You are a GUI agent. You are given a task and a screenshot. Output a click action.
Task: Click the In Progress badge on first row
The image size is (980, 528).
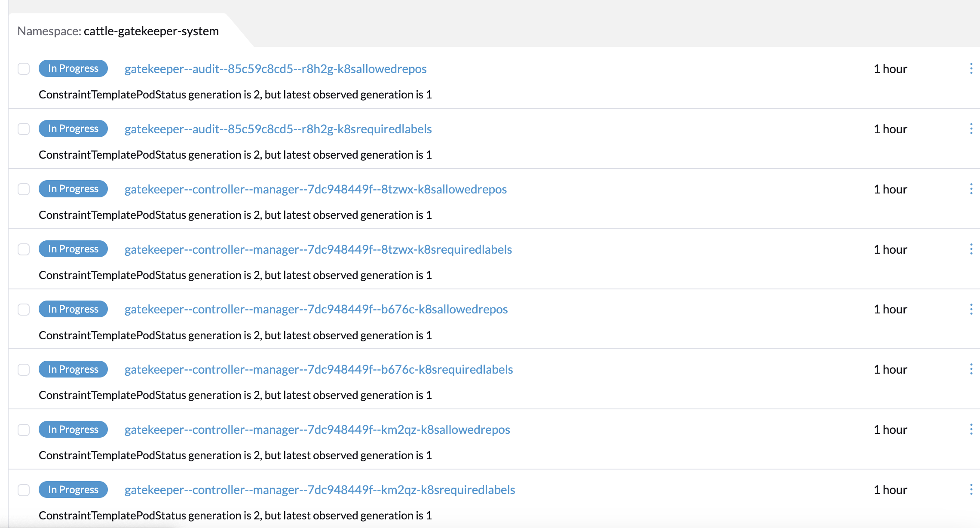pos(73,68)
